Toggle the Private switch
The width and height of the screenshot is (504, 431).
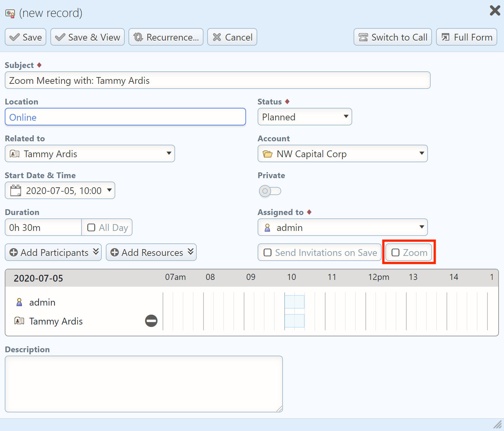click(x=270, y=191)
